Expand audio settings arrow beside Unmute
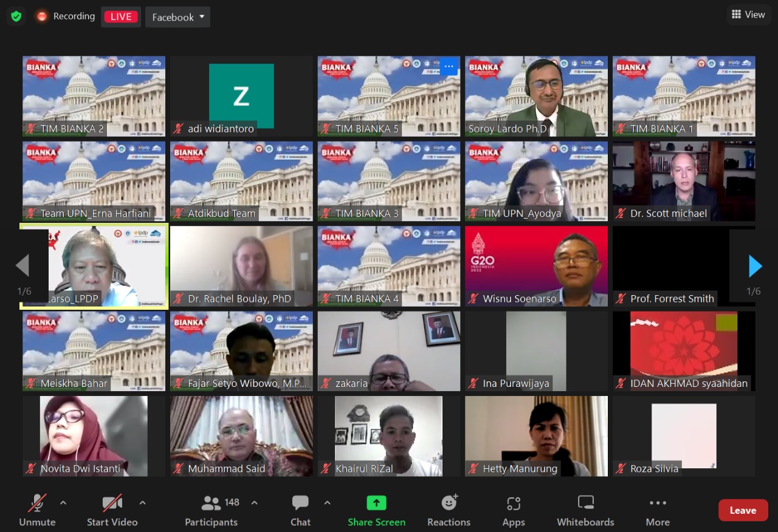This screenshot has height=532, width=778. click(63, 503)
